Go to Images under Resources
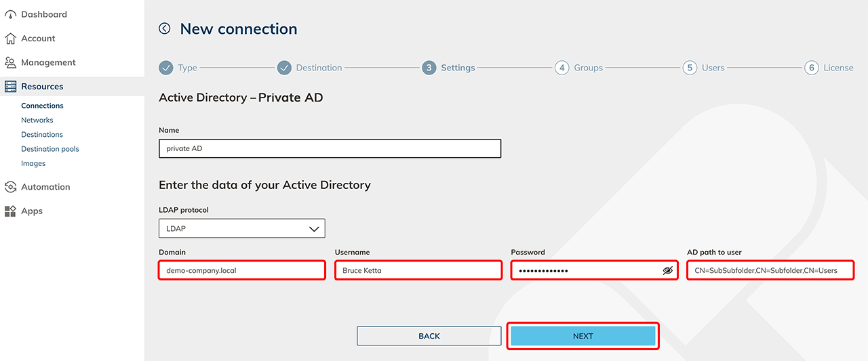This screenshot has height=361, width=868. click(33, 163)
